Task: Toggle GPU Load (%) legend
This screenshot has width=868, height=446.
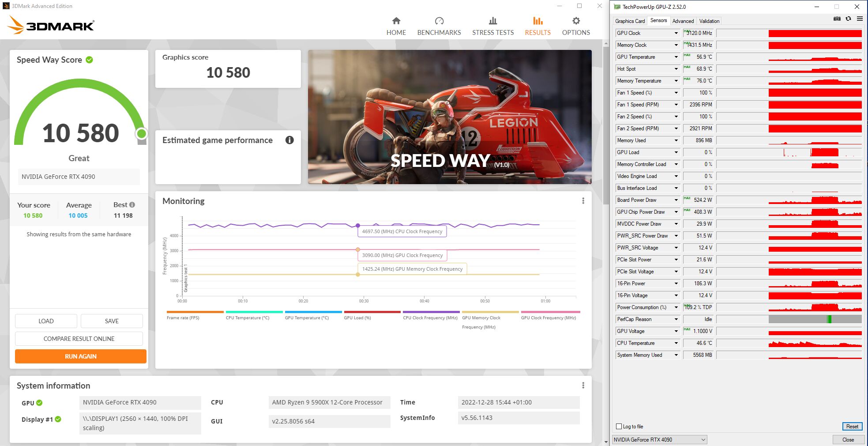Action: [x=372, y=315]
